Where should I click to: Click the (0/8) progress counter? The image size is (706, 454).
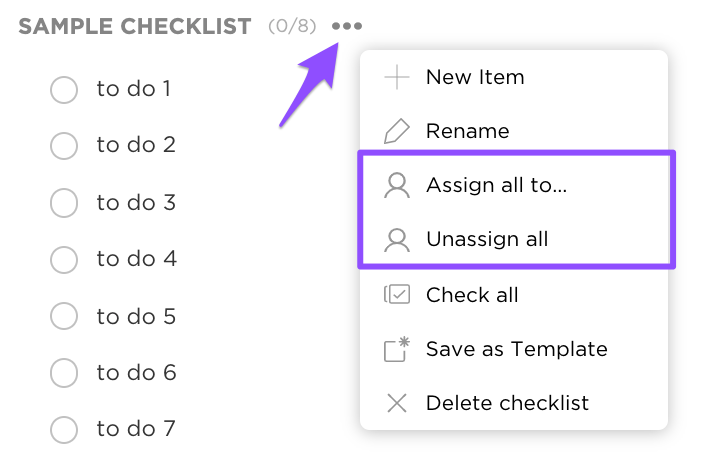pos(292,27)
